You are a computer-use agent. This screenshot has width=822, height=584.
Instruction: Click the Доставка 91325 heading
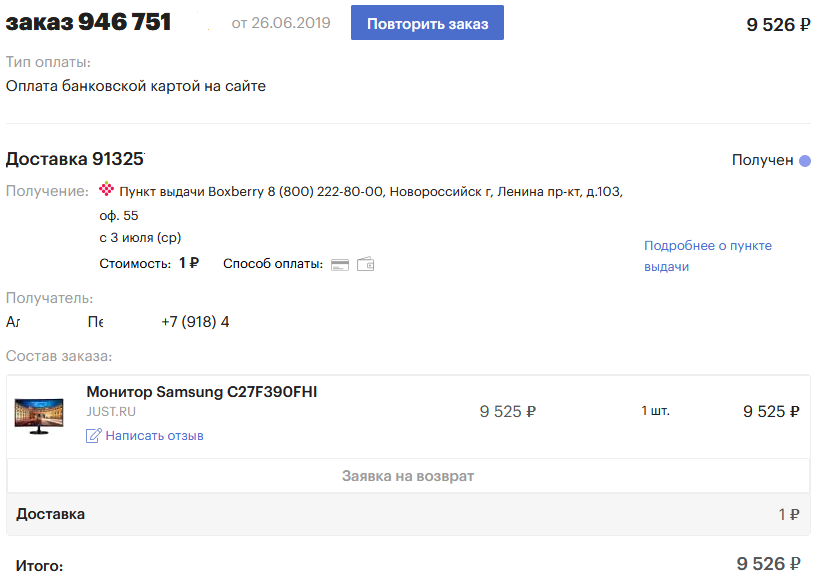(x=75, y=159)
